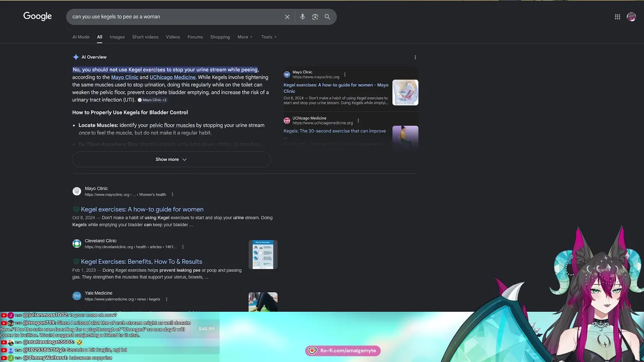Image resolution: width=644 pixels, height=362 pixels.
Task: Click the Cleveland Clinic result favicon
Action: point(76,243)
